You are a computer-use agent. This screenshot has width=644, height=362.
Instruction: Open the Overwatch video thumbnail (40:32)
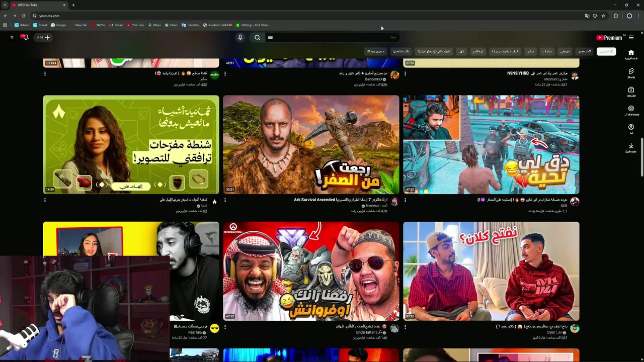[311, 271]
